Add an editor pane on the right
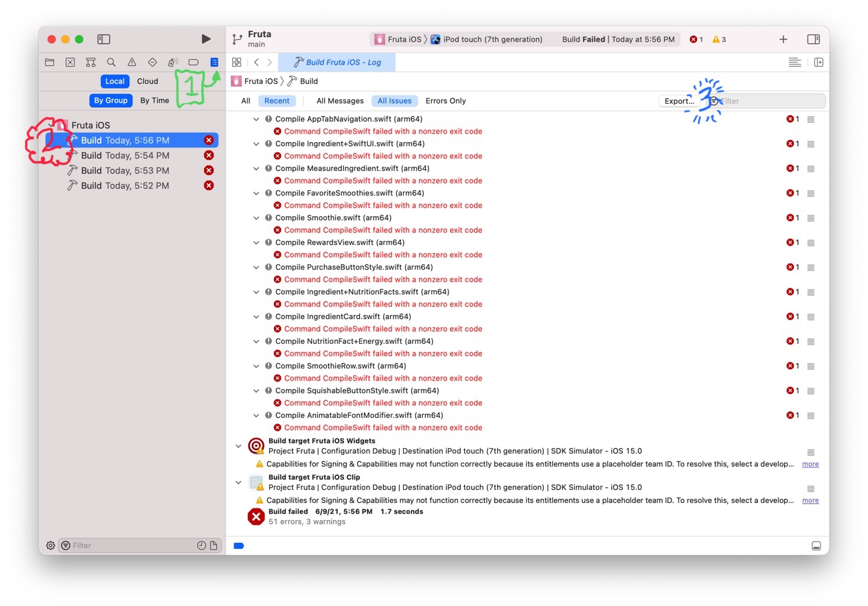 coord(819,62)
